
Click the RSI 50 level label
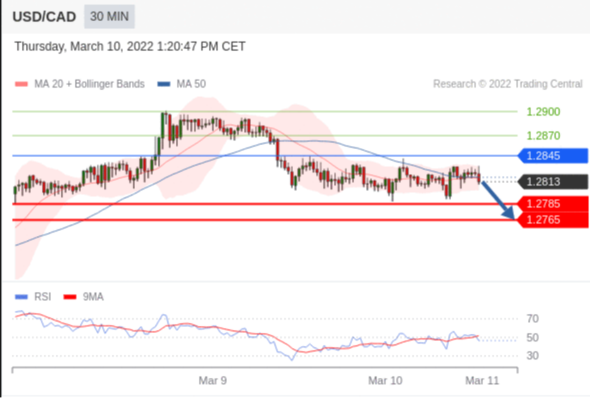[x=532, y=338]
